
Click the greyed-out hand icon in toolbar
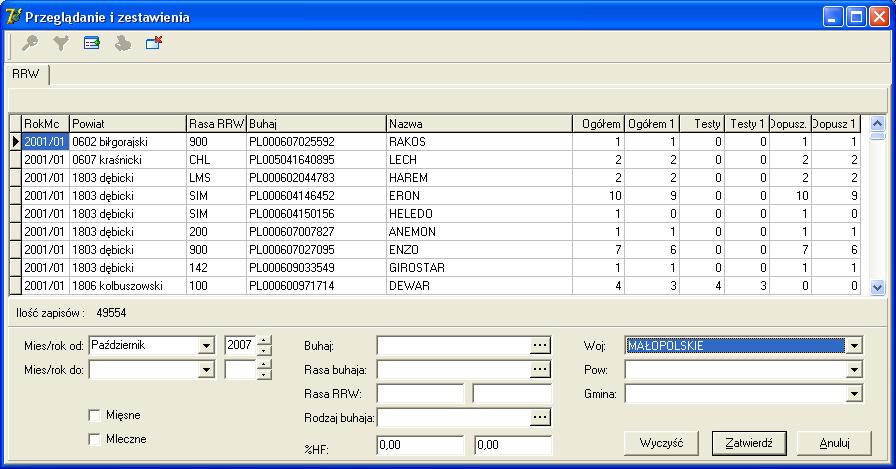pyautogui.click(x=122, y=43)
